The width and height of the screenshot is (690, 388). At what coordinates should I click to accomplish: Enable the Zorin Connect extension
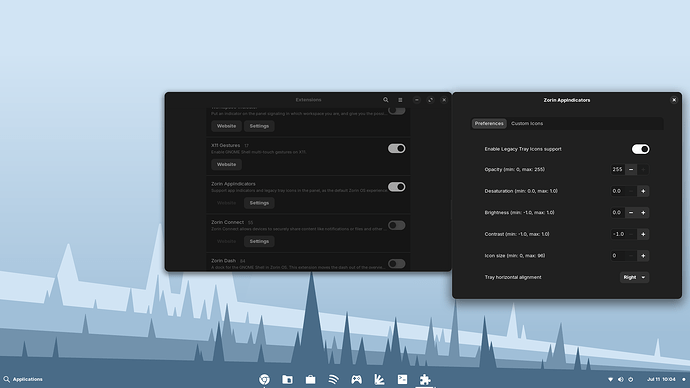[x=396, y=225]
